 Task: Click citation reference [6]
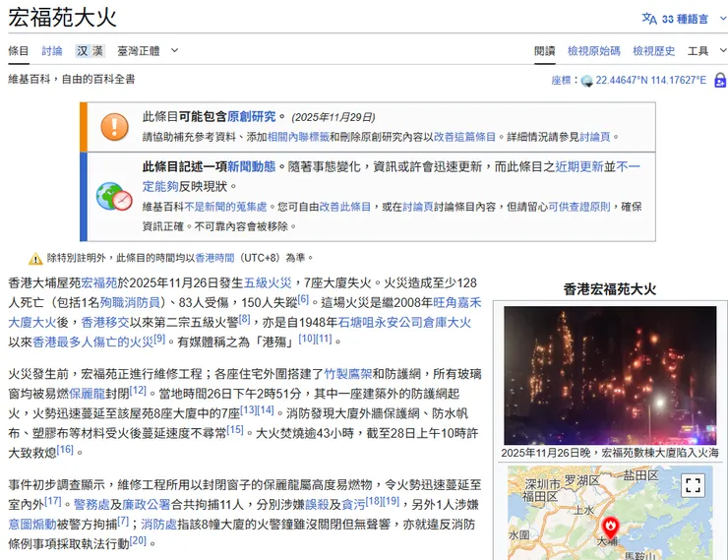click(x=303, y=299)
